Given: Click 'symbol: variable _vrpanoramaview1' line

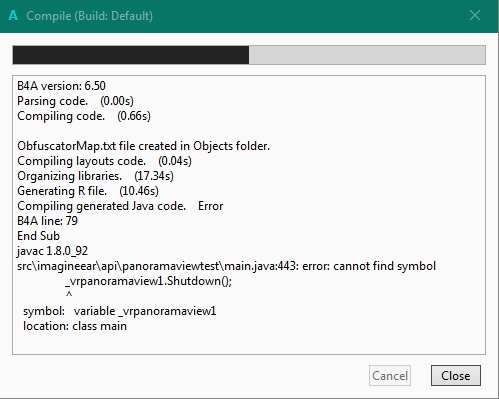Looking at the screenshot, I should pyautogui.click(x=120, y=311).
